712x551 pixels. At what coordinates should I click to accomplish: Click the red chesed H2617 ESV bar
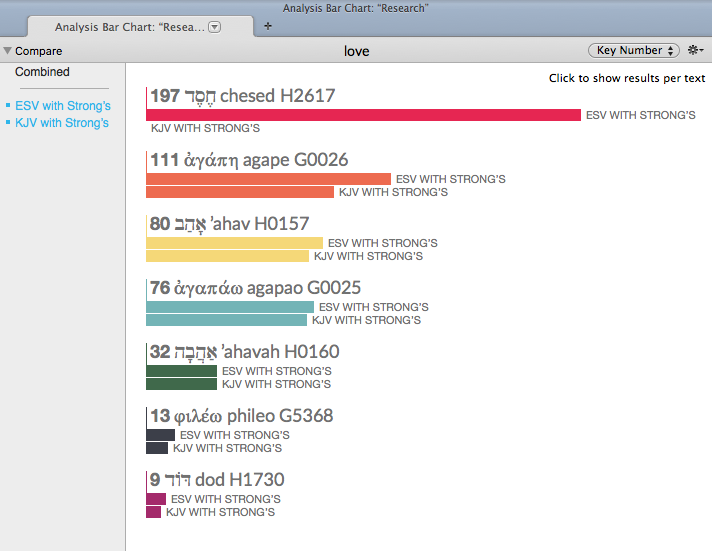pyautogui.click(x=363, y=115)
